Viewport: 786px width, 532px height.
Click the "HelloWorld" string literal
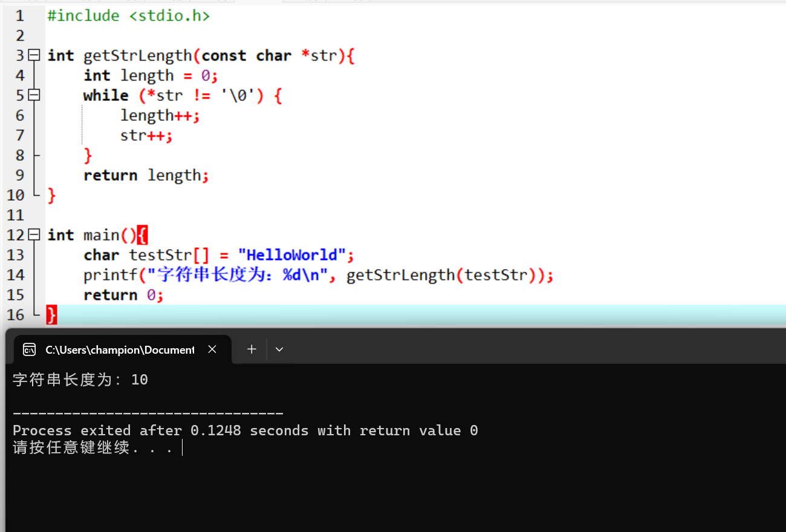tap(292, 255)
